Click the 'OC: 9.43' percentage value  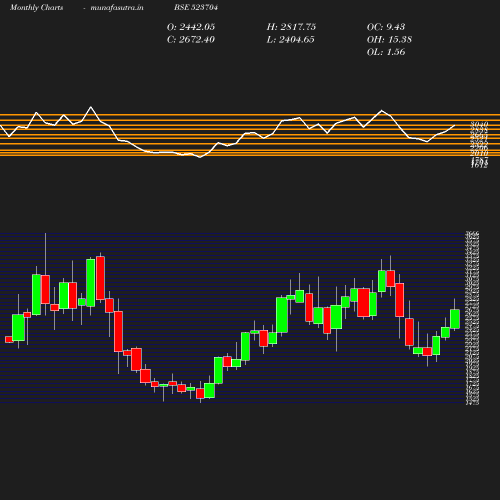pos(386,27)
